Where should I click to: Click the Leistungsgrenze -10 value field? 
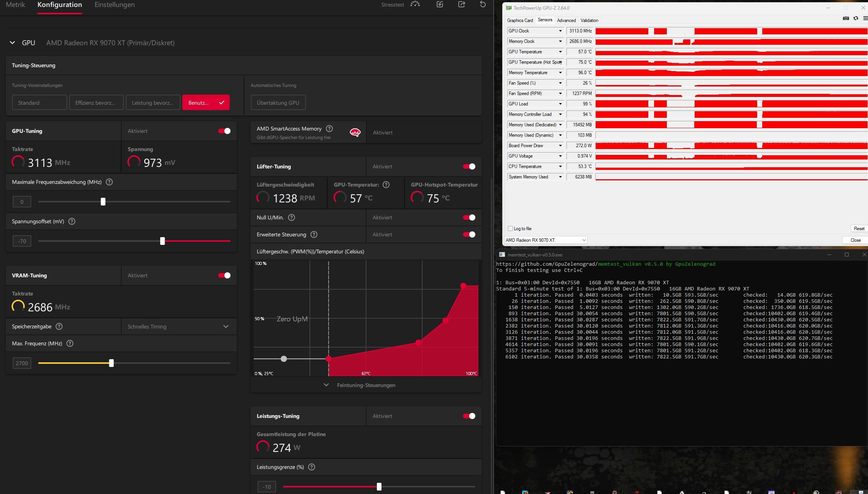(x=266, y=487)
